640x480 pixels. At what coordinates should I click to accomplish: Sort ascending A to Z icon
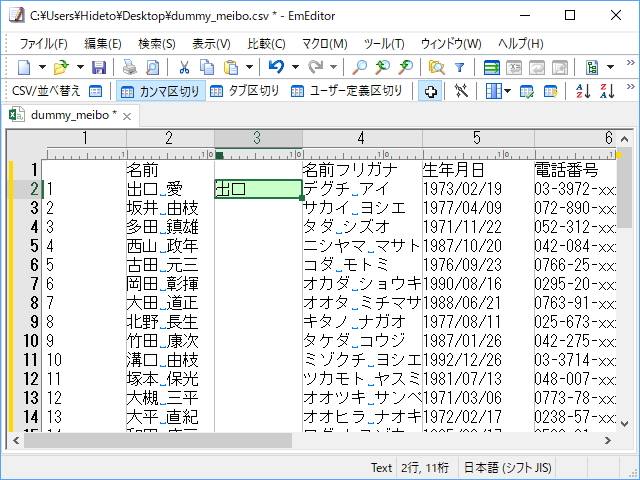click(x=583, y=91)
